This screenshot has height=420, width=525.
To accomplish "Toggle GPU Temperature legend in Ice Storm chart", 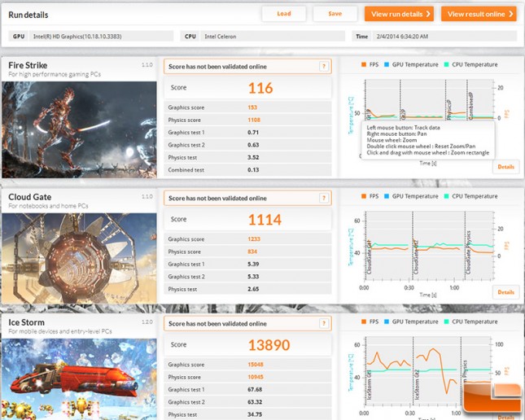I will point(411,322).
